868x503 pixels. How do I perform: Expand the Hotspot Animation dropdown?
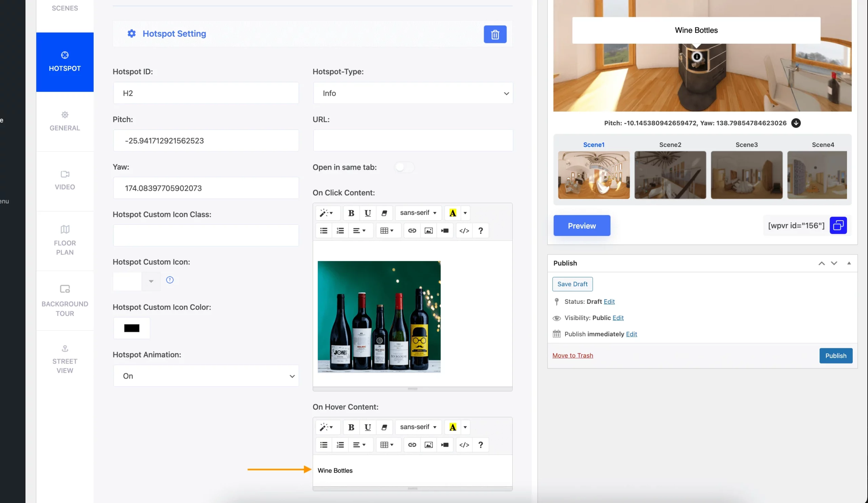pos(207,375)
